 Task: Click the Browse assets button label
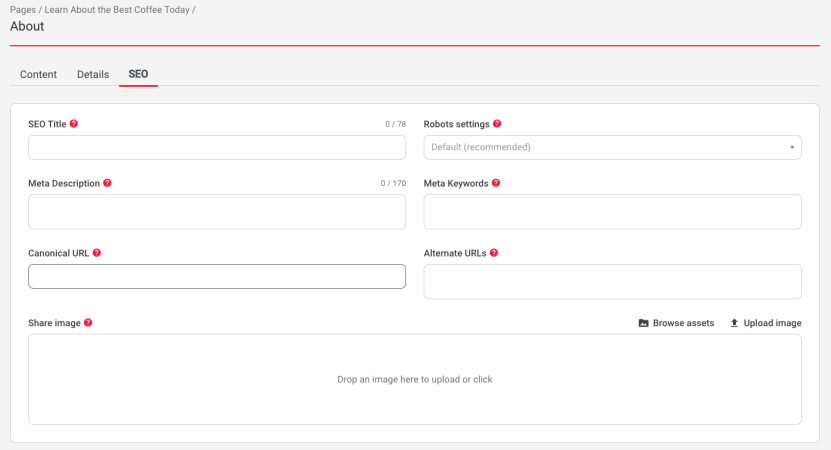click(683, 323)
